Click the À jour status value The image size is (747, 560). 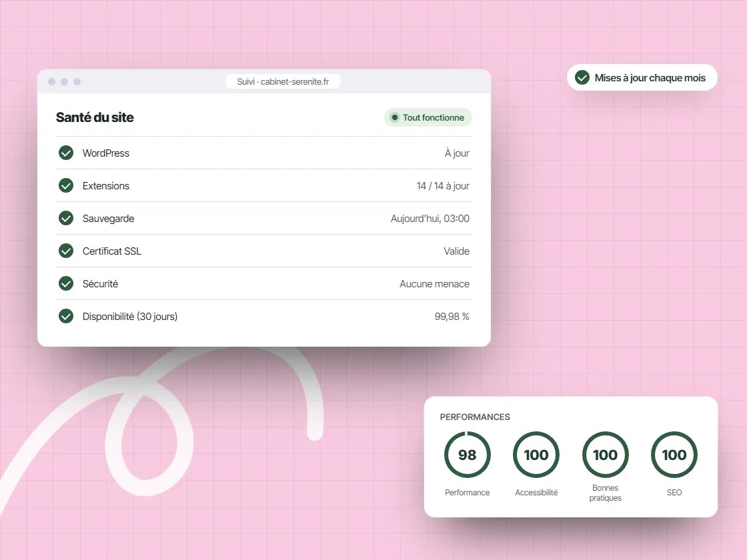click(457, 153)
